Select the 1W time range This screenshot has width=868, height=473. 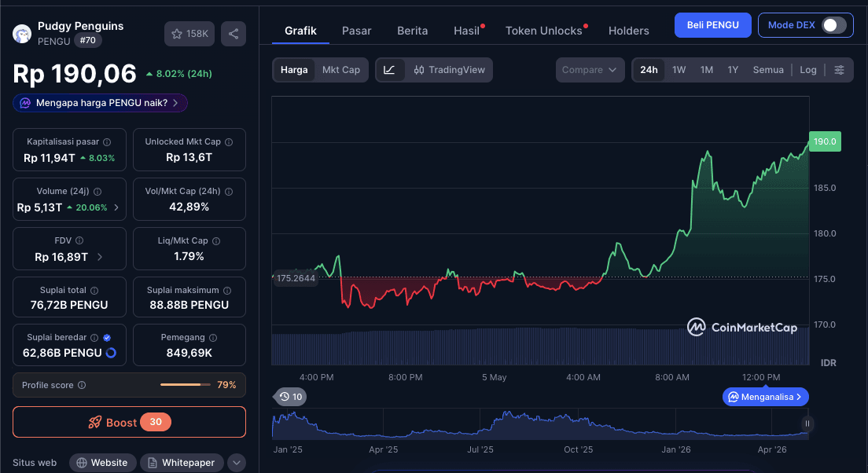[679, 70]
